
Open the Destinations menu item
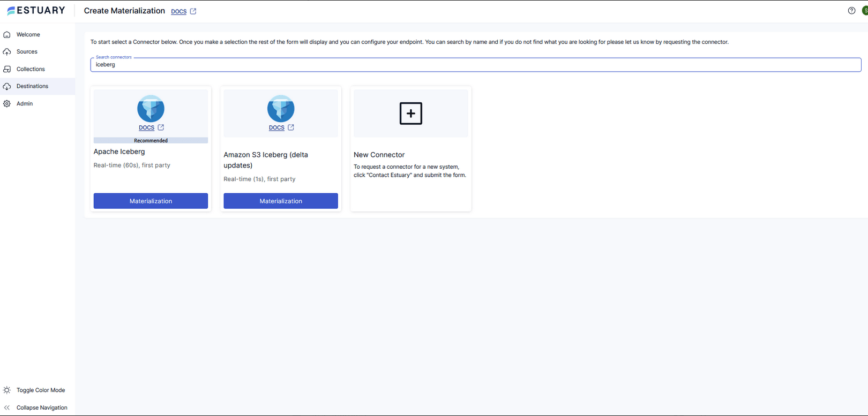click(x=32, y=86)
